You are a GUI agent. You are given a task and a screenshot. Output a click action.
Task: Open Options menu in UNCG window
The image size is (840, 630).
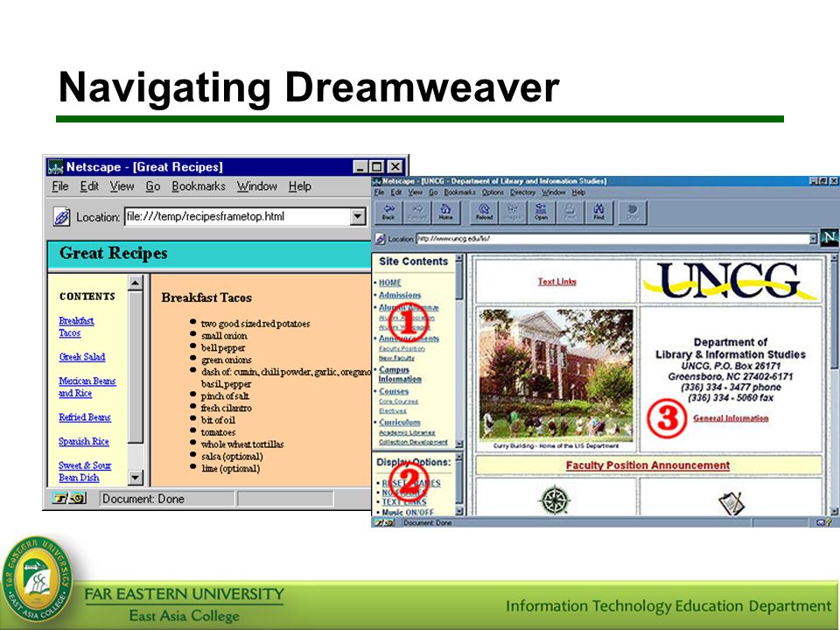[493, 192]
